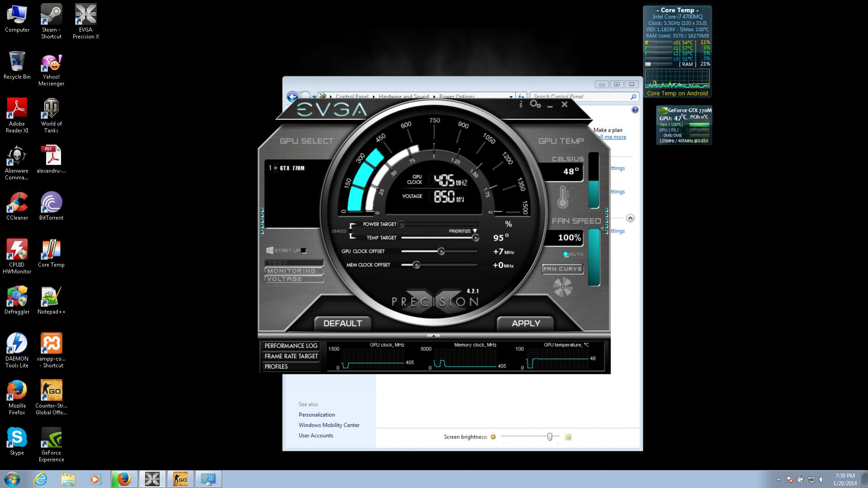Image resolution: width=868 pixels, height=488 pixels.
Task: Open Windows Mobility Center link
Action: pyautogui.click(x=329, y=425)
